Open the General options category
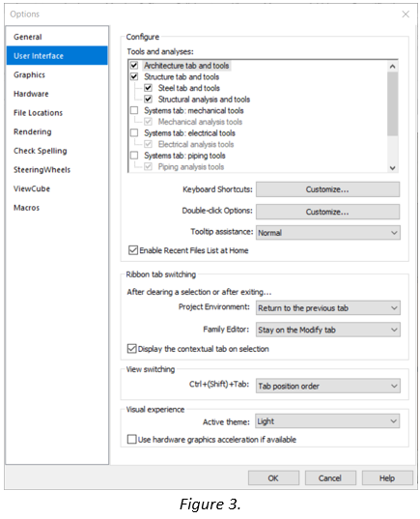 pyautogui.click(x=57, y=37)
